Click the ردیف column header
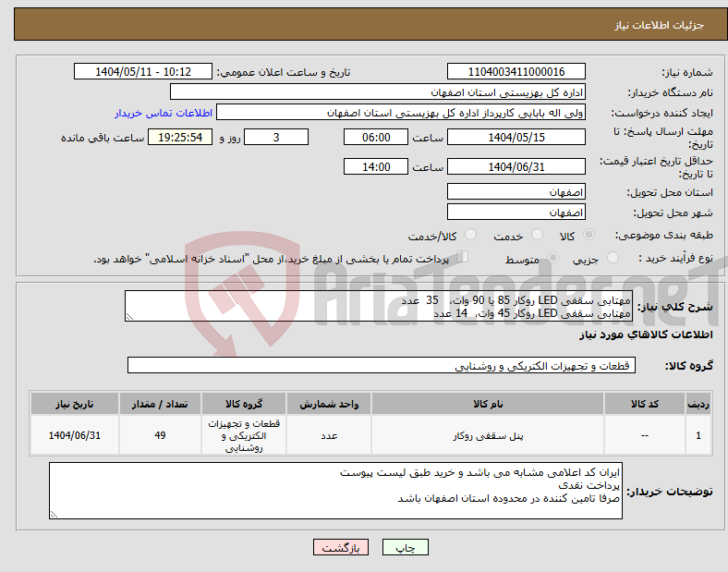 [x=698, y=404]
